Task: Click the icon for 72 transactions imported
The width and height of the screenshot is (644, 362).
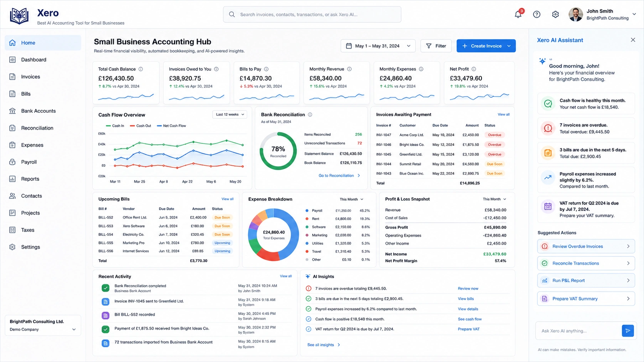Action: tap(106, 343)
